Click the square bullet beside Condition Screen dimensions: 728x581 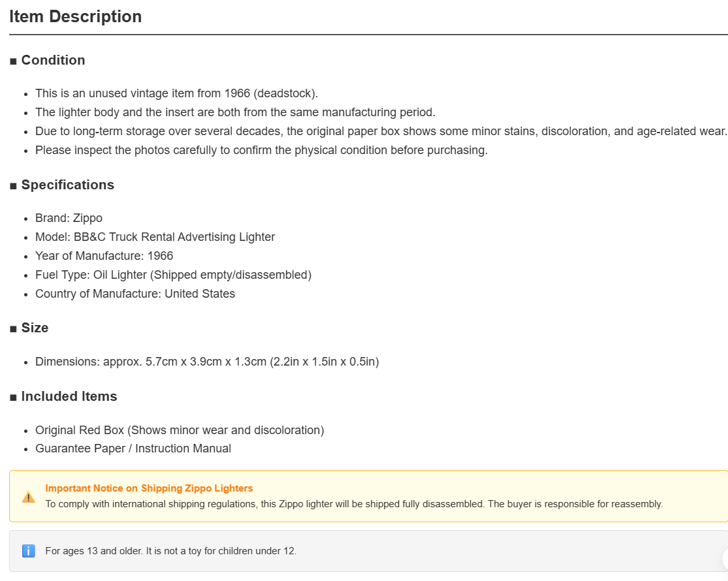[x=13, y=61]
